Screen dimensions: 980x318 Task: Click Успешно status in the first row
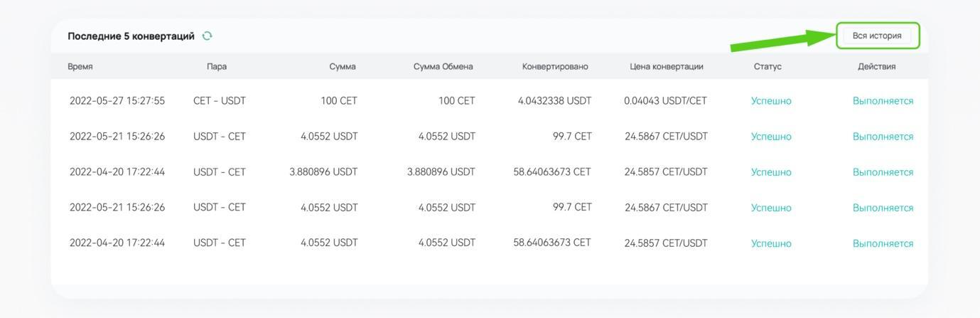pos(771,101)
